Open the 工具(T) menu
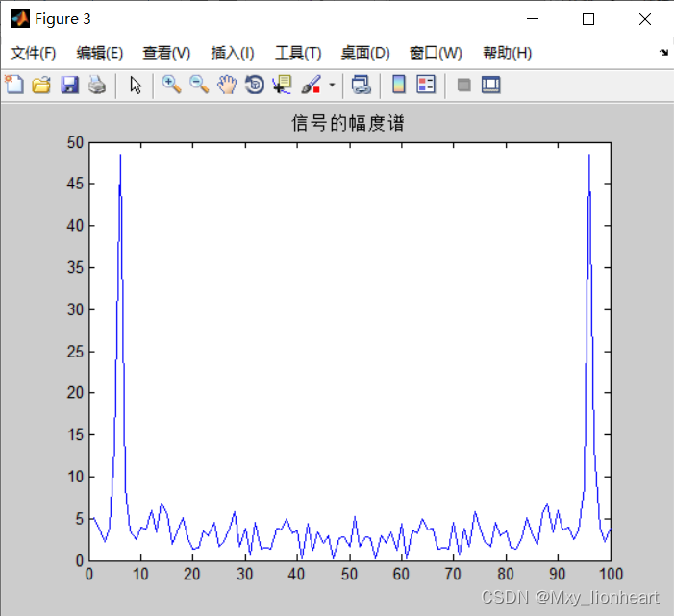Viewport: 674px width, 616px height. [x=298, y=53]
